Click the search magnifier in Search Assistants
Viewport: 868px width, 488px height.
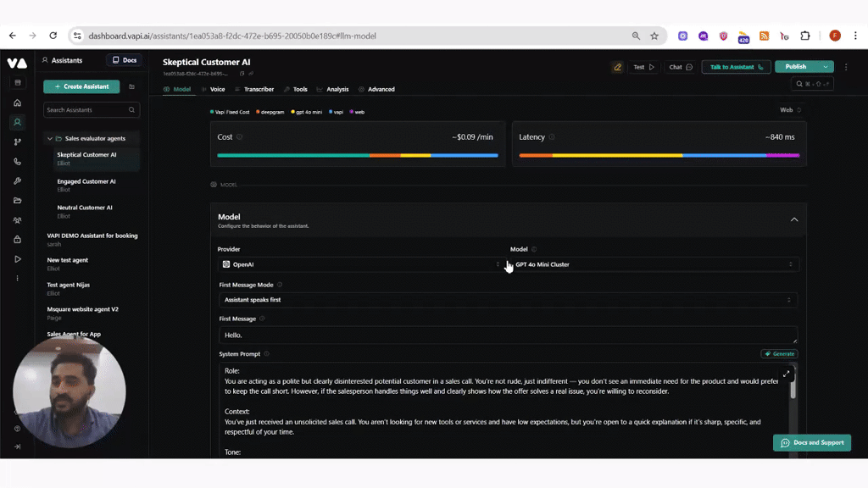(131, 109)
